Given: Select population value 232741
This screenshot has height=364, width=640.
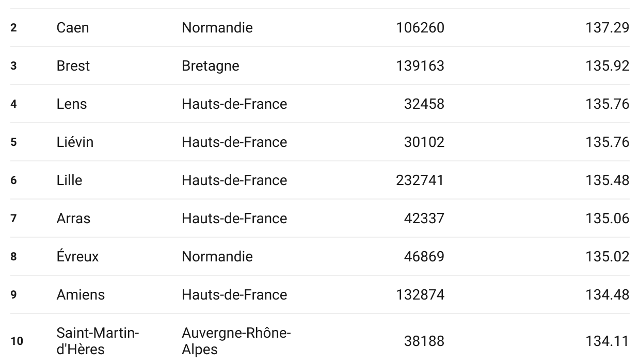Looking at the screenshot, I should tap(420, 180).
